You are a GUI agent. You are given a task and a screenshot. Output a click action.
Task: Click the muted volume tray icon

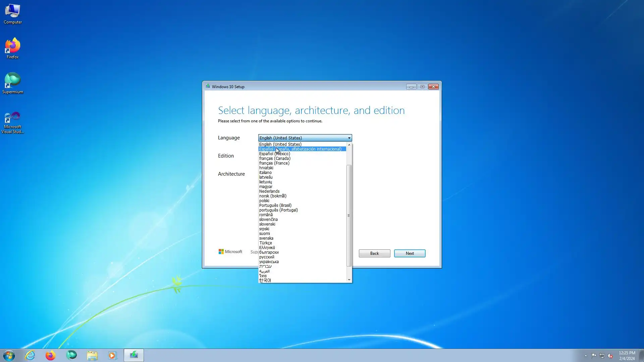click(610, 356)
